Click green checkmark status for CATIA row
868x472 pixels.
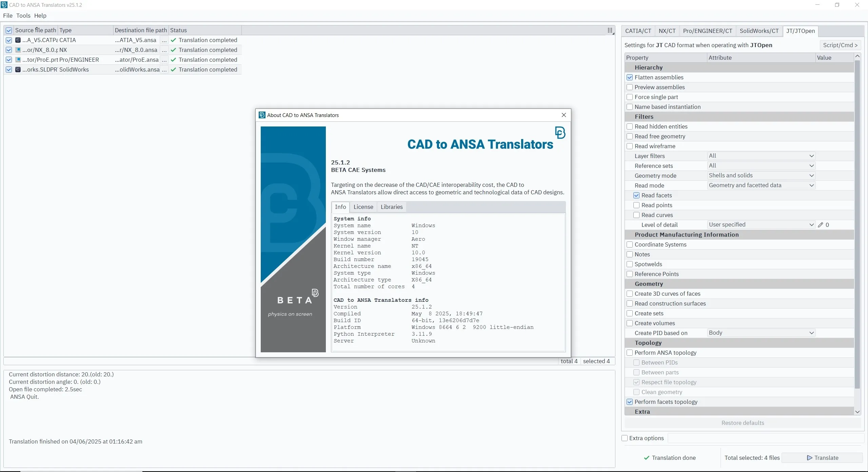point(173,40)
